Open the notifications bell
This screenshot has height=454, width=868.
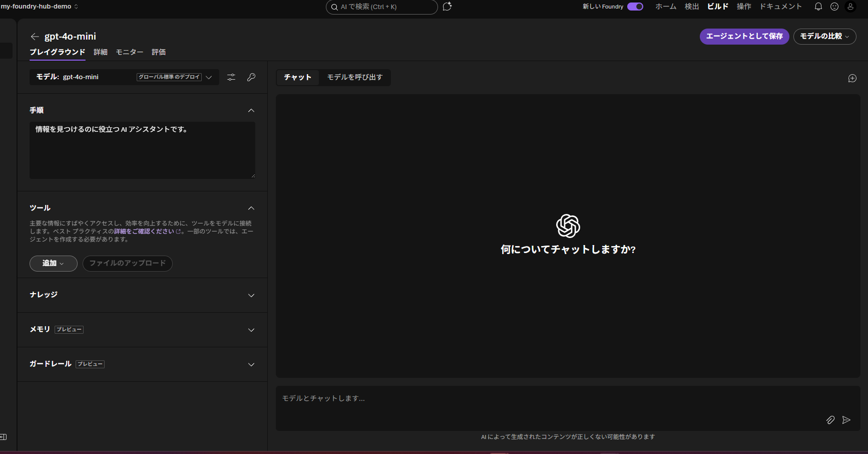tap(818, 7)
